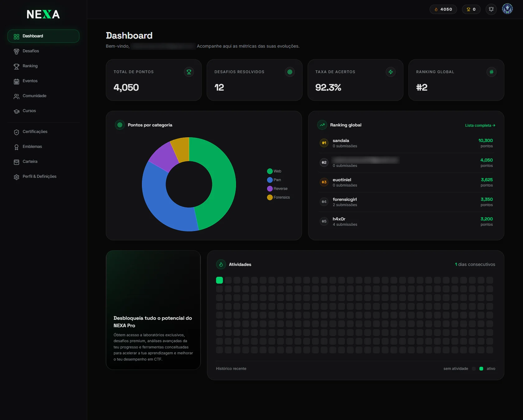Open the Dashboard sidebar item
This screenshot has width=523, height=420.
[43, 36]
